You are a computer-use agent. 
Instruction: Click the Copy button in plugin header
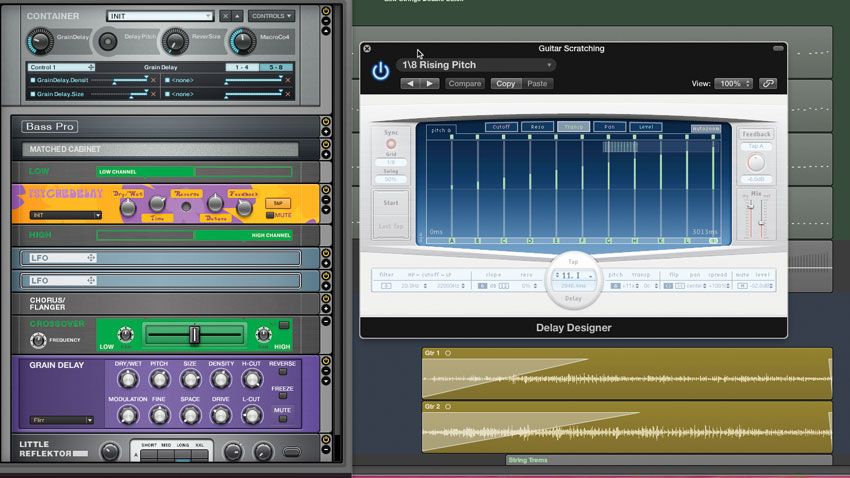pos(506,84)
